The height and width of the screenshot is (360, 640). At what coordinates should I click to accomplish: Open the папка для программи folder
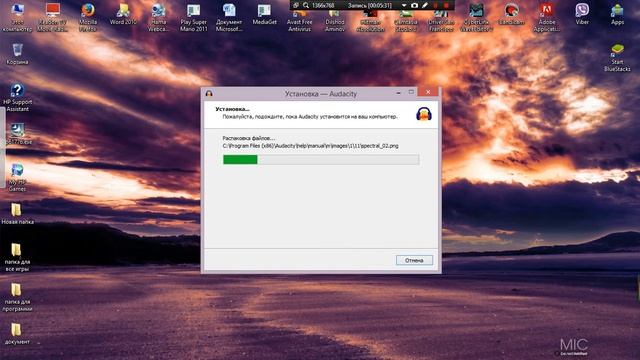[17, 297]
